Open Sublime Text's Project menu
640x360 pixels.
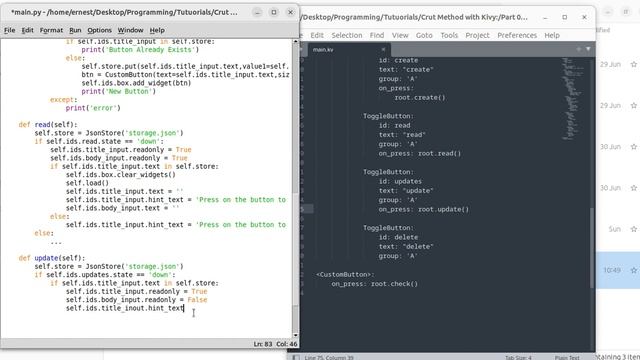(477, 36)
